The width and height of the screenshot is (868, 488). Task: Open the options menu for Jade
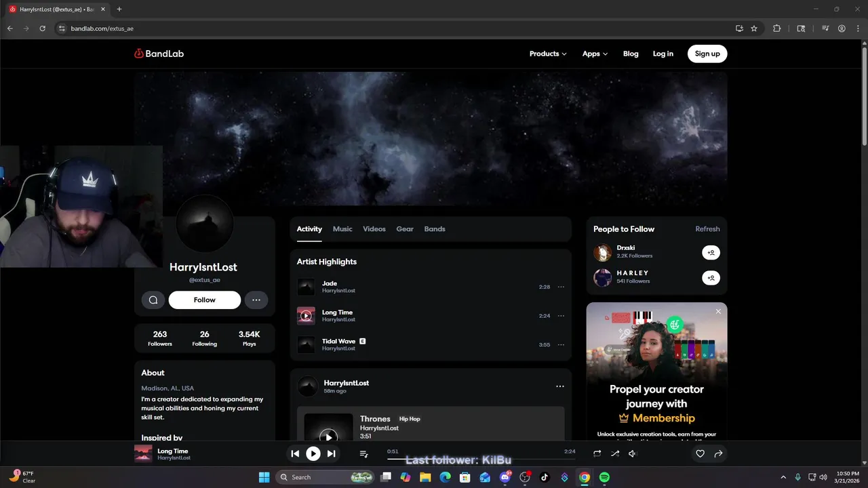561,287
